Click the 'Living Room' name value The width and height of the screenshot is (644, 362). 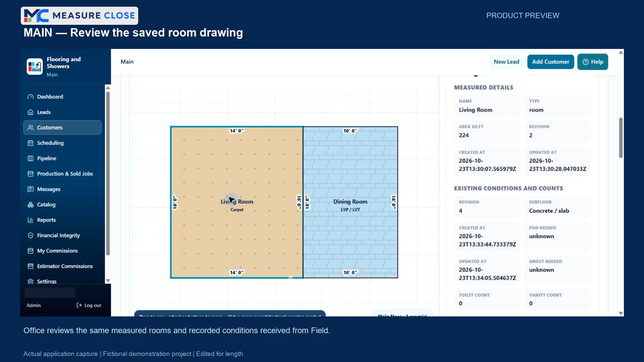point(476,110)
